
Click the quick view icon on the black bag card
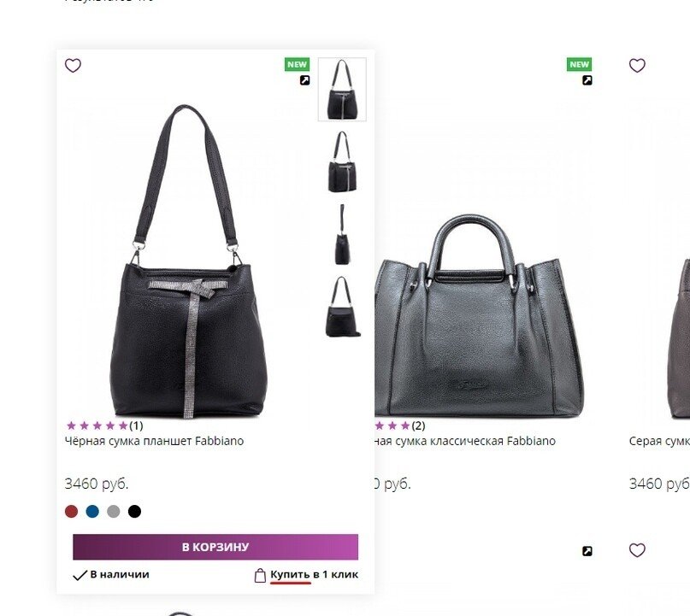tap(304, 80)
